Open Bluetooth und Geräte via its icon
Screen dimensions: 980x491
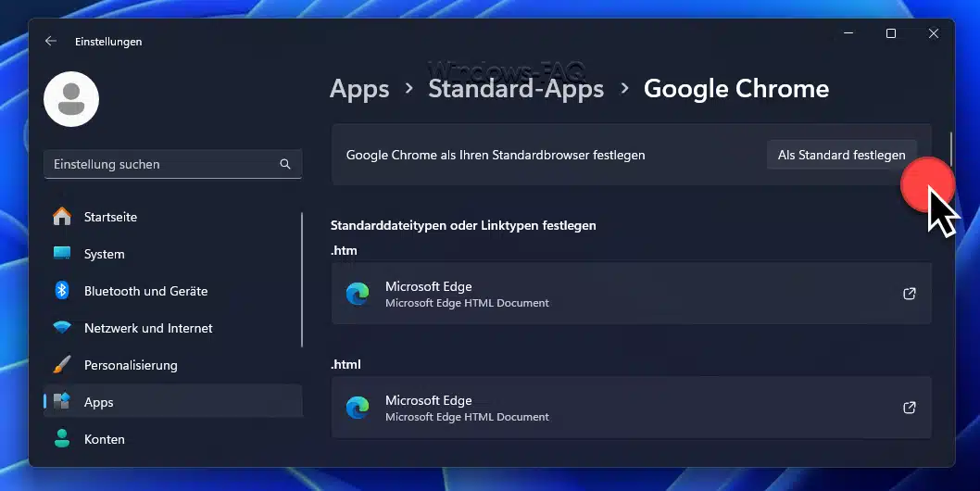point(62,291)
